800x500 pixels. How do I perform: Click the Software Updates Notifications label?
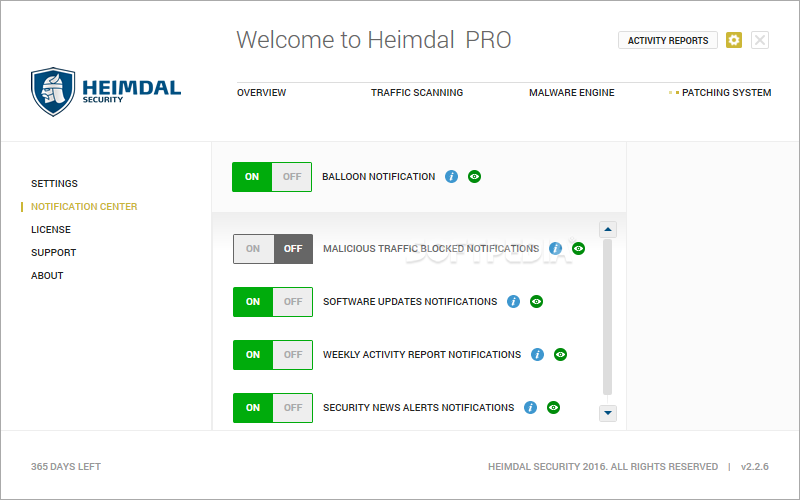pos(410,302)
